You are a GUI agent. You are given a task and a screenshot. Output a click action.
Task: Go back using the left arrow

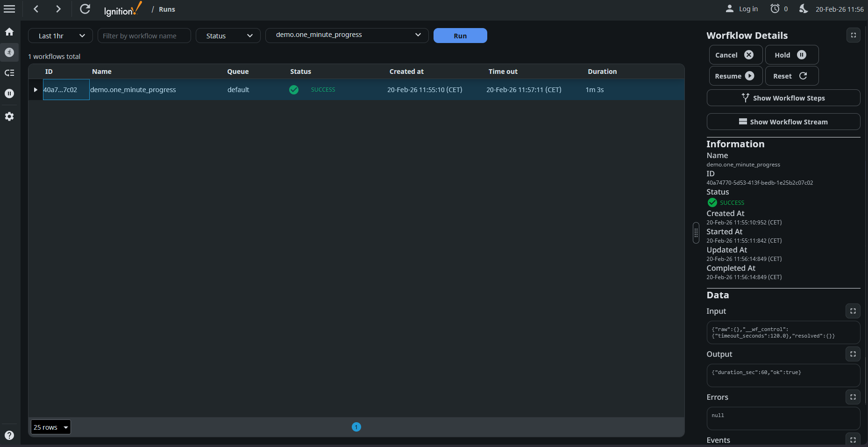tap(36, 9)
